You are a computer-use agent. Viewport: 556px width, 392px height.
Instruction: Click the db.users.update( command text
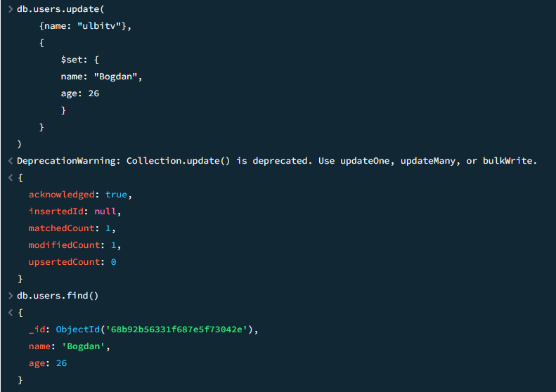coord(59,9)
